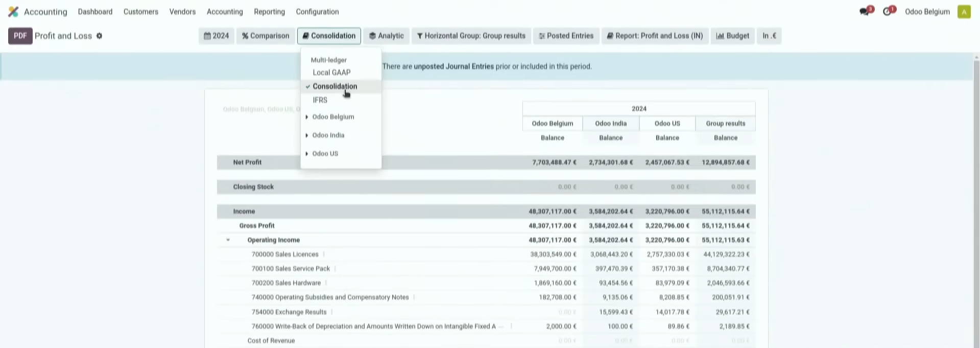Viewport: 980px width, 348px height.
Task: Open the conversations chat bubble icon
Action: click(865, 11)
